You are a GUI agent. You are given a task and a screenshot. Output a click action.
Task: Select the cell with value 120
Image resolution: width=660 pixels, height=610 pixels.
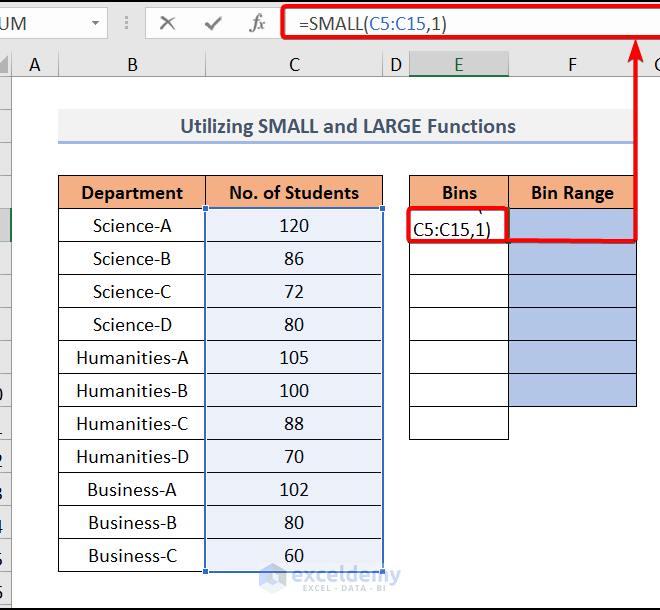[x=294, y=226]
